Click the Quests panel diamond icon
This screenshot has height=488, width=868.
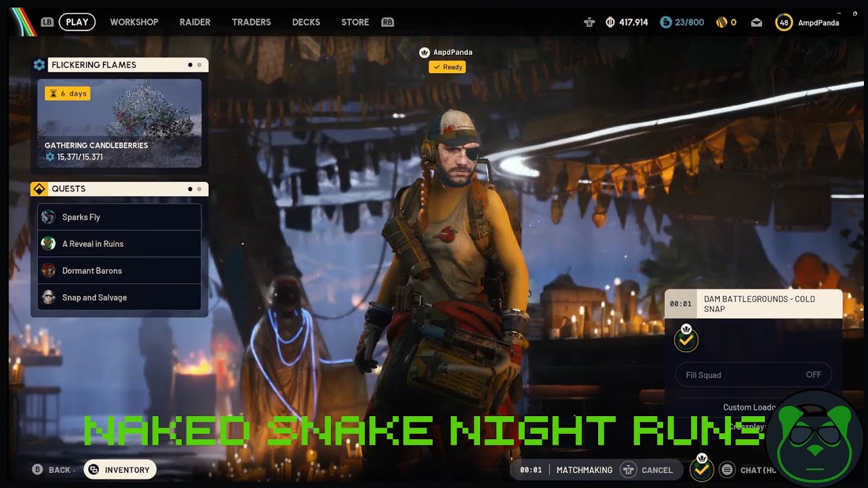(39, 189)
